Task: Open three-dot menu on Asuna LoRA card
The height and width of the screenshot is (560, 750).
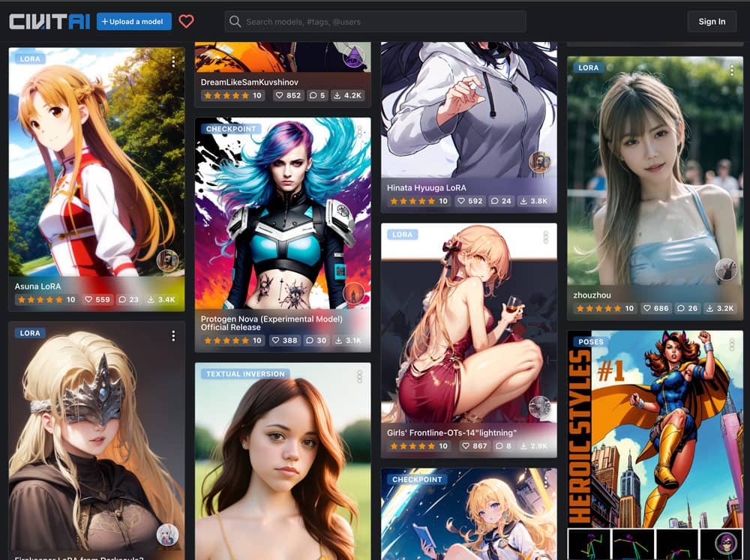Action: pos(173,62)
